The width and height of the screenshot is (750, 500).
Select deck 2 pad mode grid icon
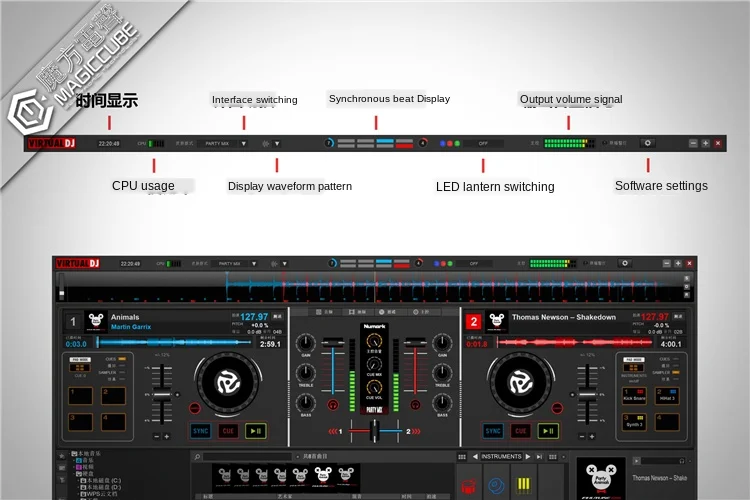633,367
